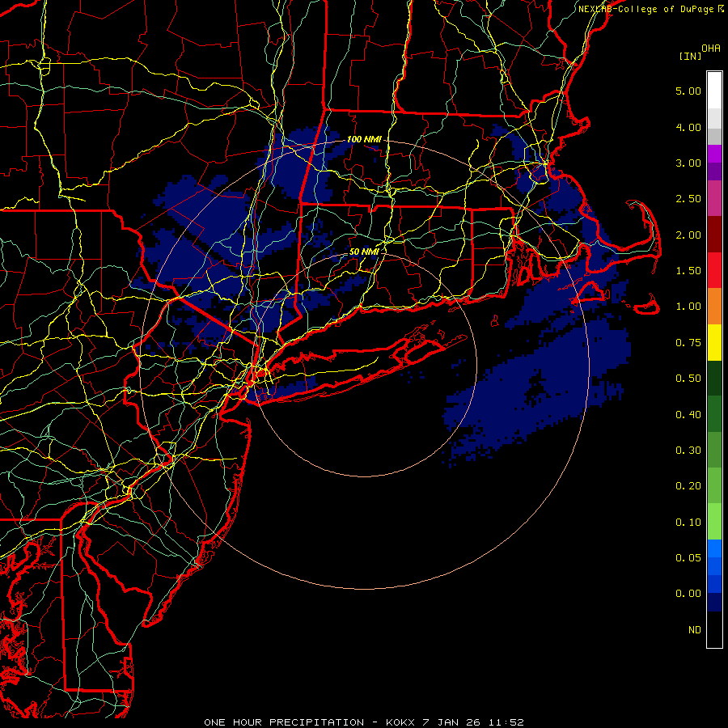Pick the darkest green legend swatch
This screenshot has height=728, width=728.
click(x=714, y=378)
